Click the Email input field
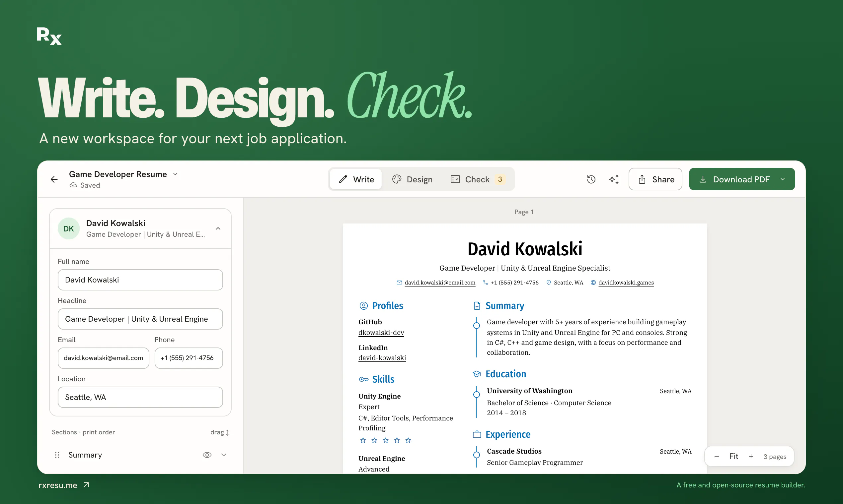The height and width of the screenshot is (504, 843). point(103,358)
